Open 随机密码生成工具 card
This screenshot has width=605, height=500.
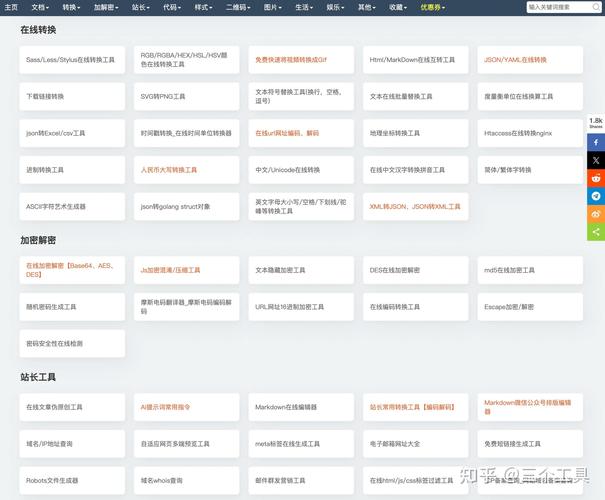pyautogui.click(x=72, y=307)
